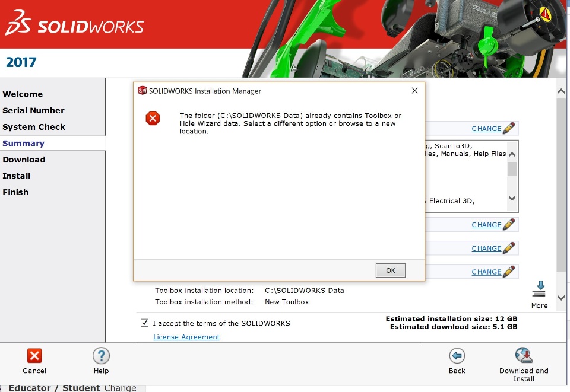This screenshot has height=392, width=570.
Task: Click the Estimated download size text
Action: click(x=454, y=327)
